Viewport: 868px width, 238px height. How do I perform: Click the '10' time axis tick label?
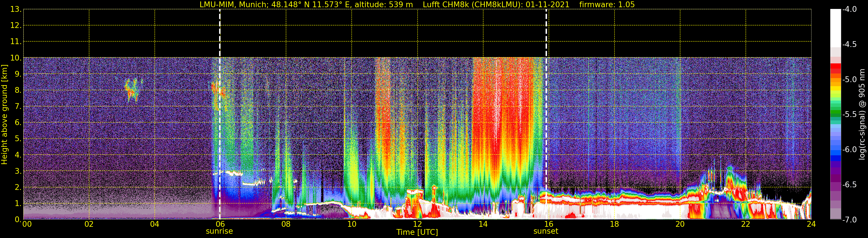352,224
